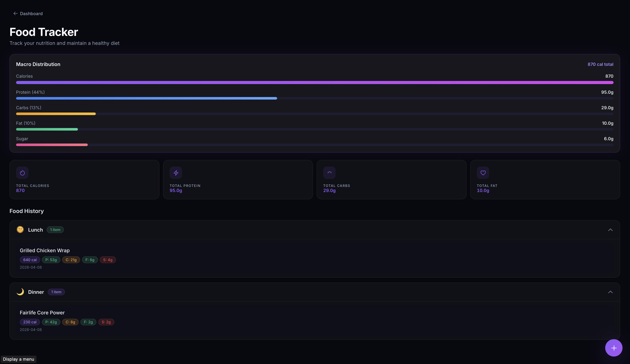Collapse the Lunch section chevron
This screenshot has width=630, height=364.
click(610, 230)
